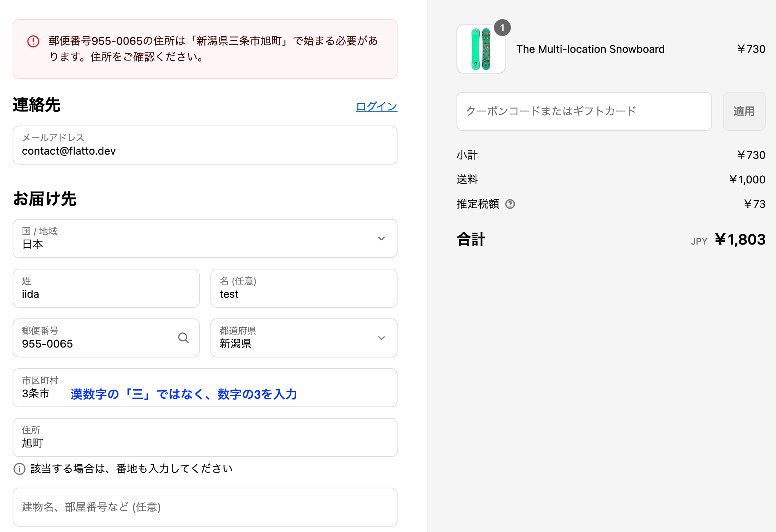Screen dimensions: 776x532
Task: Edit the 市区町村 city field
Action: (205, 388)
